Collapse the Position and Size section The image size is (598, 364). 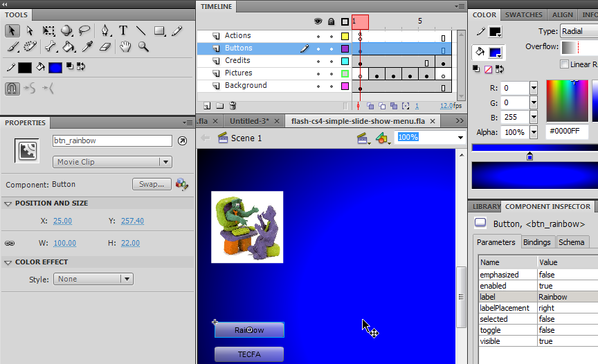(8, 203)
